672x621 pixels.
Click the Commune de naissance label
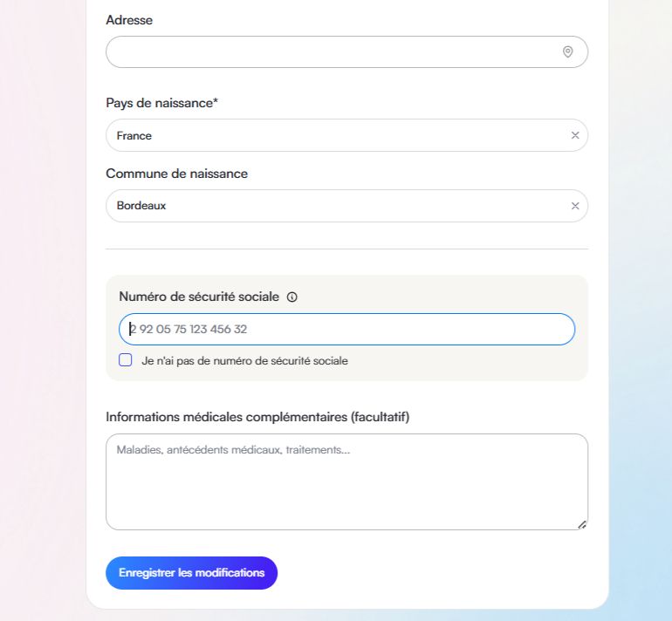[176, 174]
